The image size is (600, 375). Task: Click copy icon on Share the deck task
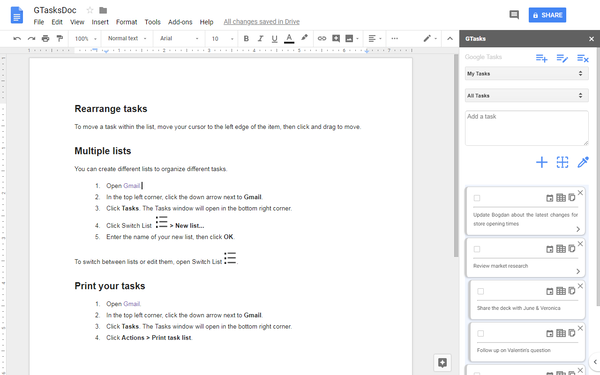click(x=572, y=291)
